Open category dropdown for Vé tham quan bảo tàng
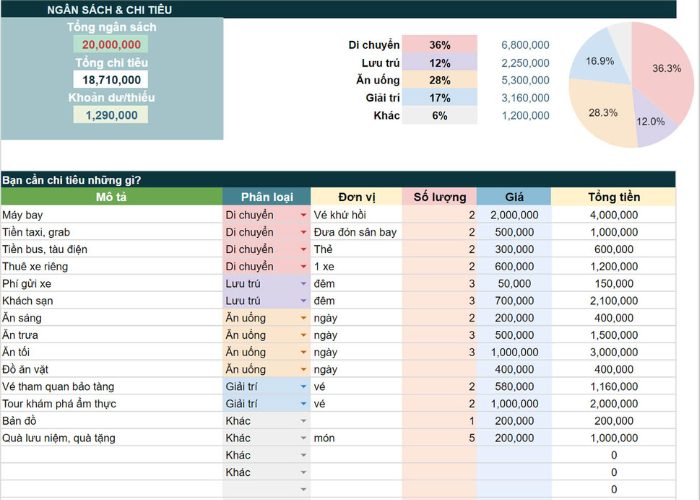 pos(303,387)
